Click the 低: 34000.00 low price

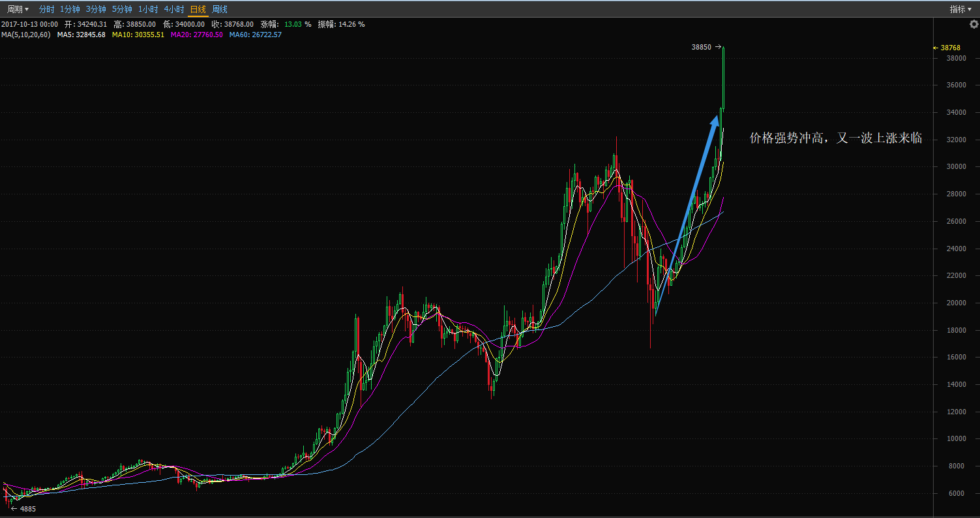tap(184, 24)
